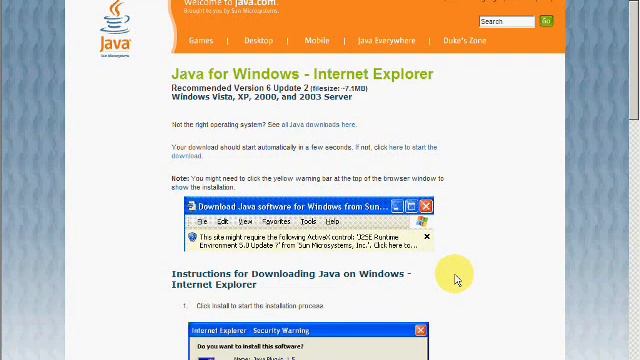Click 'Do you want to install this software?' text

point(250,347)
